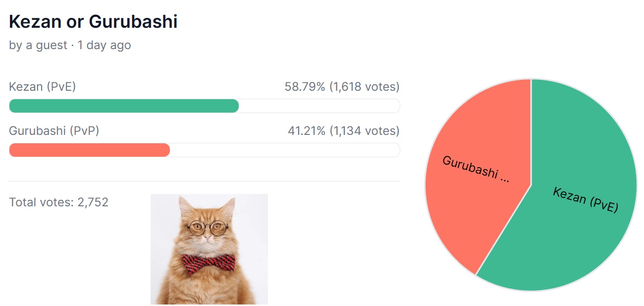Click the red Gurubashi progress bar fill

point(90,150)
